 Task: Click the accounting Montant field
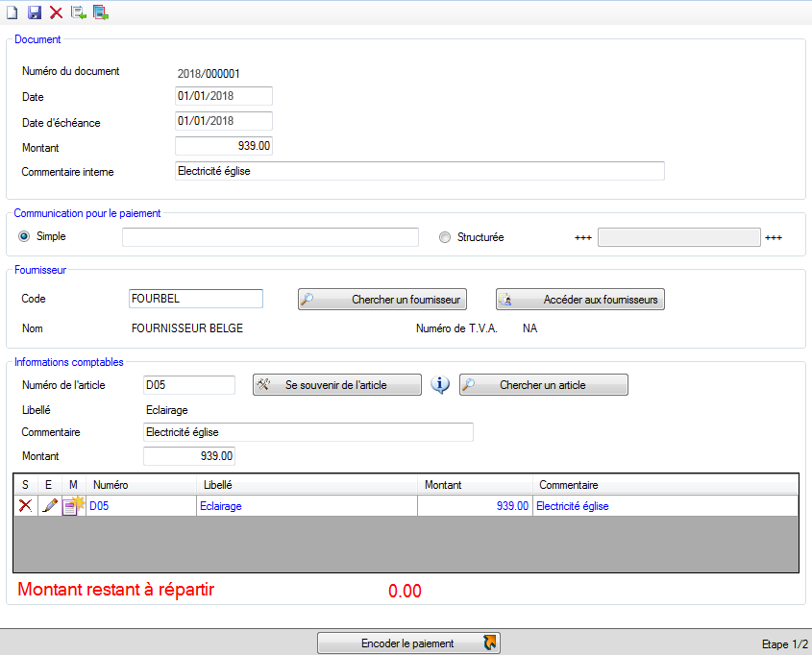pos(189,456)
